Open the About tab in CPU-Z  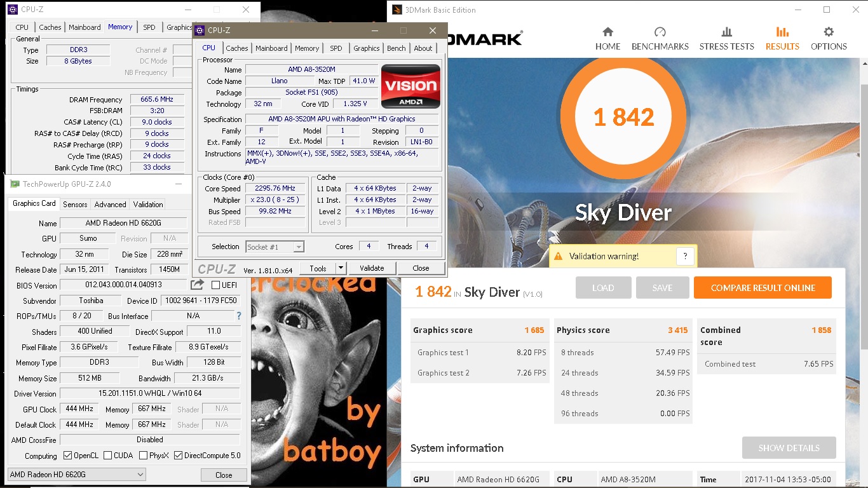point(423,48)
